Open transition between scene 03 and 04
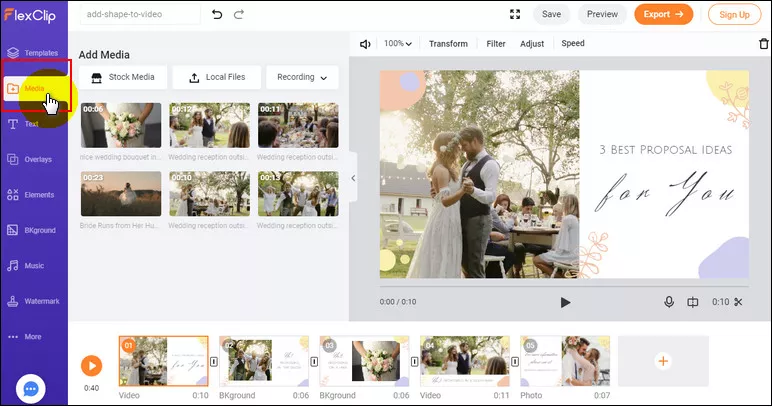This screenshot has height=407, width=773. click(415, 362)
